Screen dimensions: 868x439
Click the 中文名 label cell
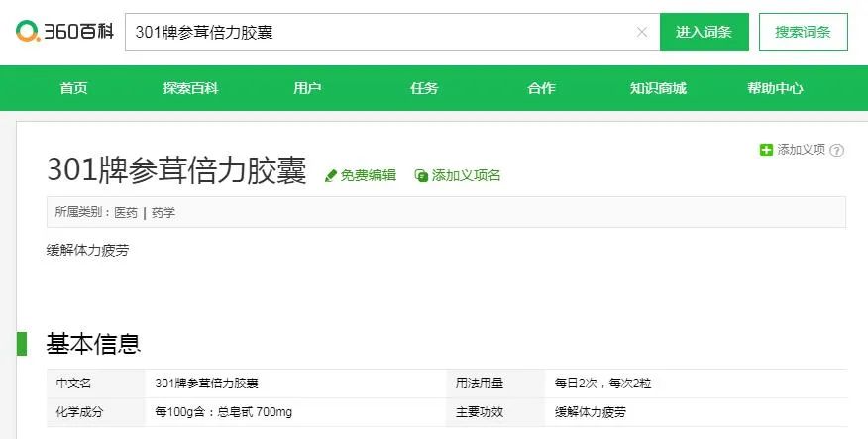coord(96,384)
